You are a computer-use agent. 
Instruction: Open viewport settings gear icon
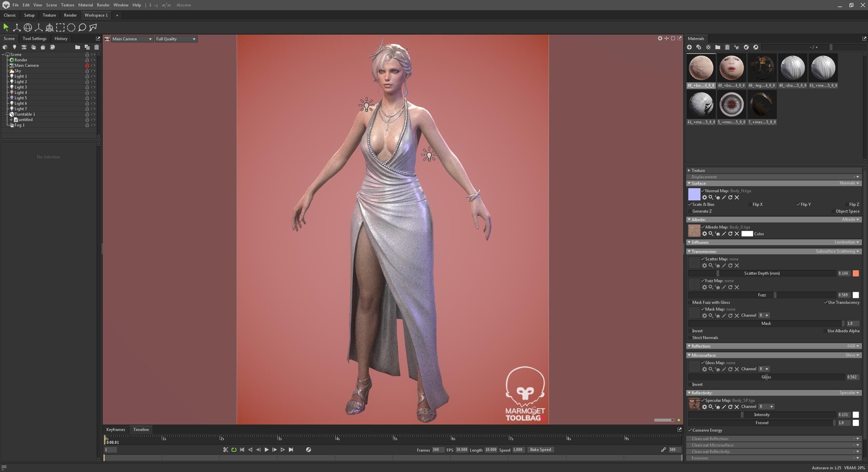point(660,38)
